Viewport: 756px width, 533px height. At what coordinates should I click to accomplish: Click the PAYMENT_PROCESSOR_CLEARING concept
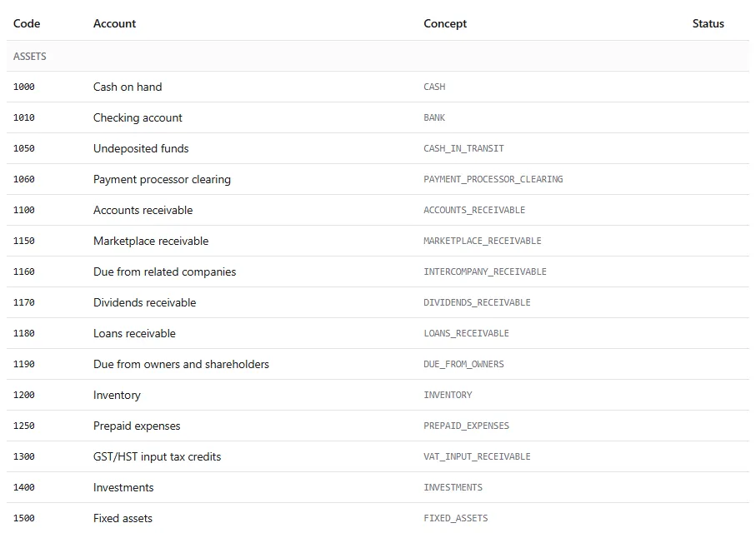coord(493,179)
